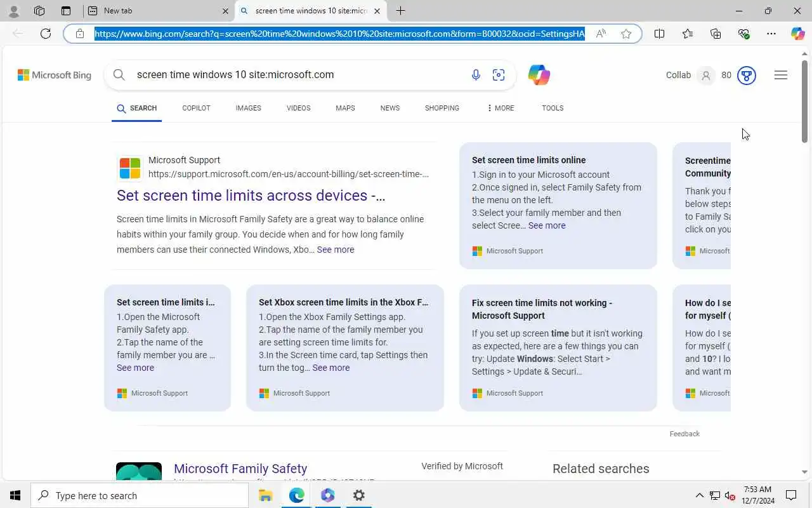Open the notification center icon
The height and width of the screenshot is (508, 812).
[x=791, y=495]
